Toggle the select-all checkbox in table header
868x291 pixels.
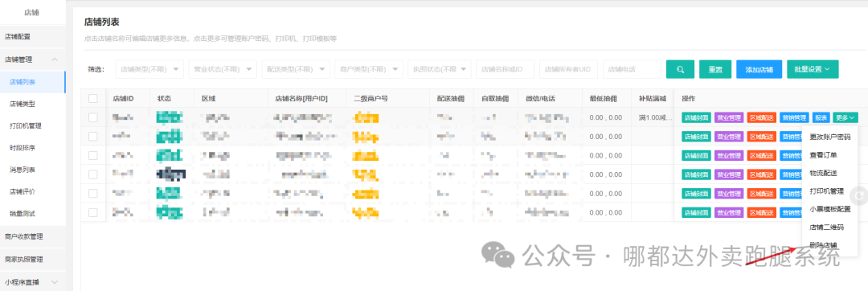pos(93,99)
